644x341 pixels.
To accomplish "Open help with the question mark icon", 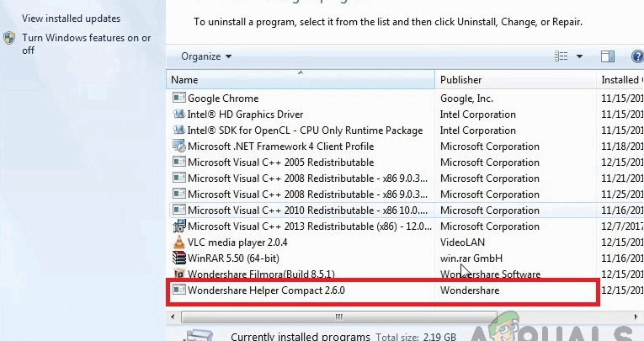I will (x=636, y=56).
